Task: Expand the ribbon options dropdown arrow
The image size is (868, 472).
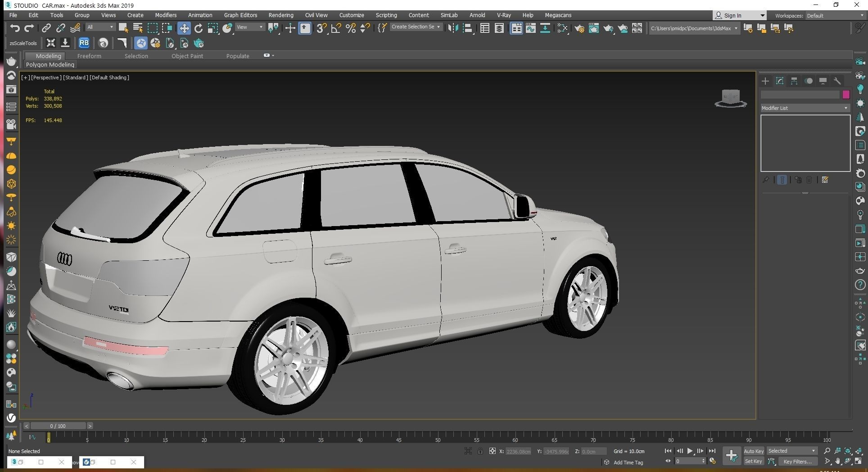Action: (x=273, y=55)
